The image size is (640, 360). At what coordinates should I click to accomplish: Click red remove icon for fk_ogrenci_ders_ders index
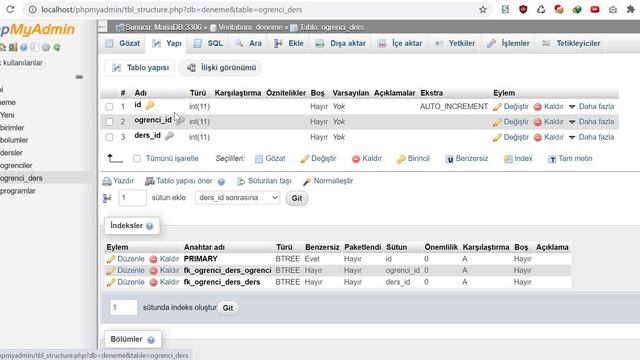pos(153,282)
